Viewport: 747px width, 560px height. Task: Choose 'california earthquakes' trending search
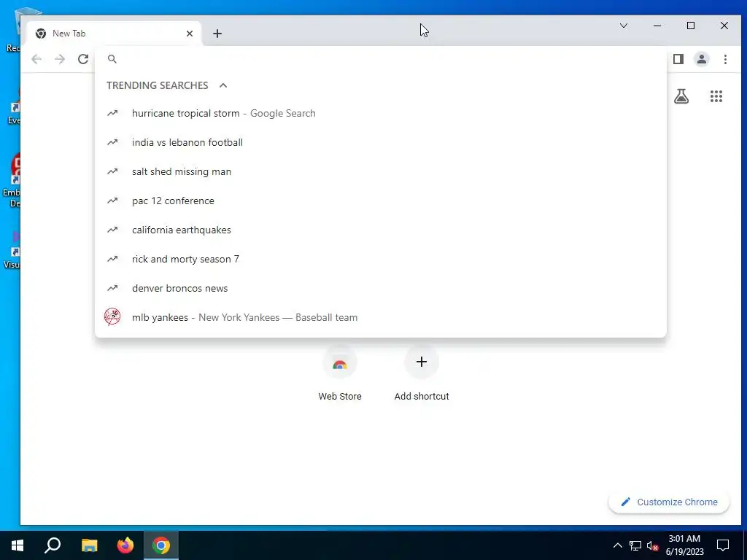coord(381,230)
